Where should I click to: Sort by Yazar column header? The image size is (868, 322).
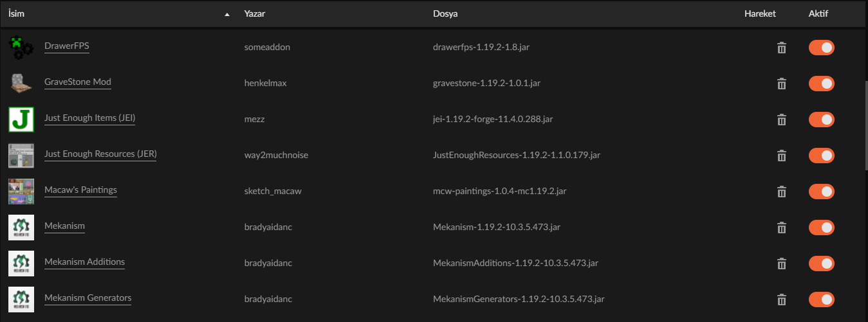pos(255,13)
